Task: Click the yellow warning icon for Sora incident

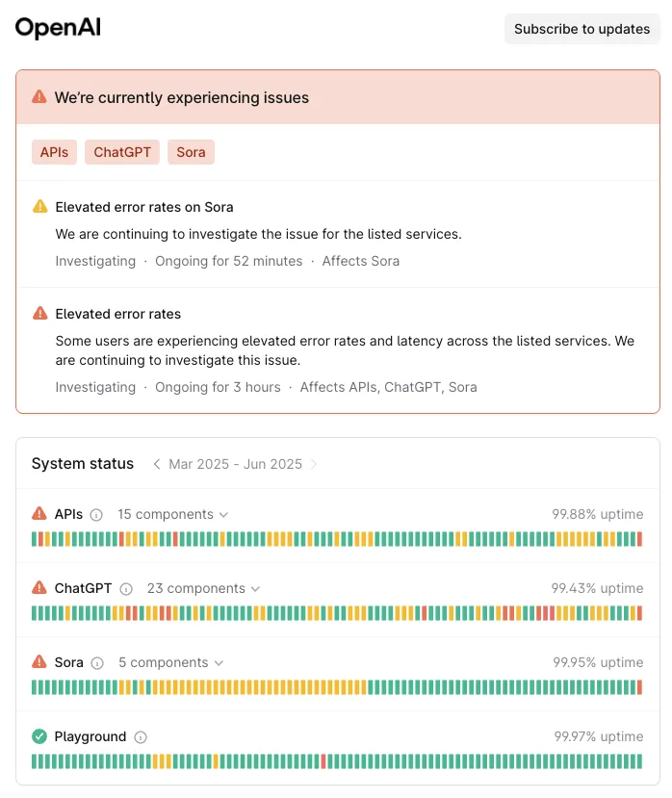Action: click(39, 207)
